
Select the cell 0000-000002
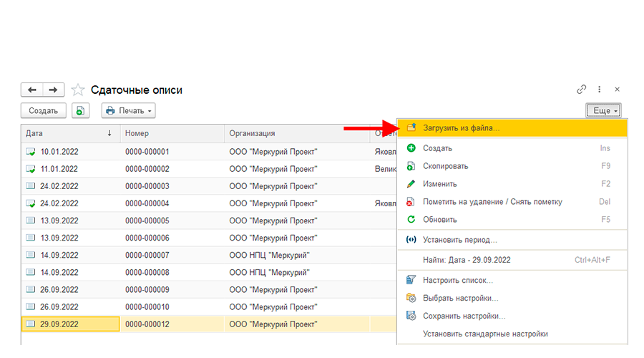[x=172, y=169]
